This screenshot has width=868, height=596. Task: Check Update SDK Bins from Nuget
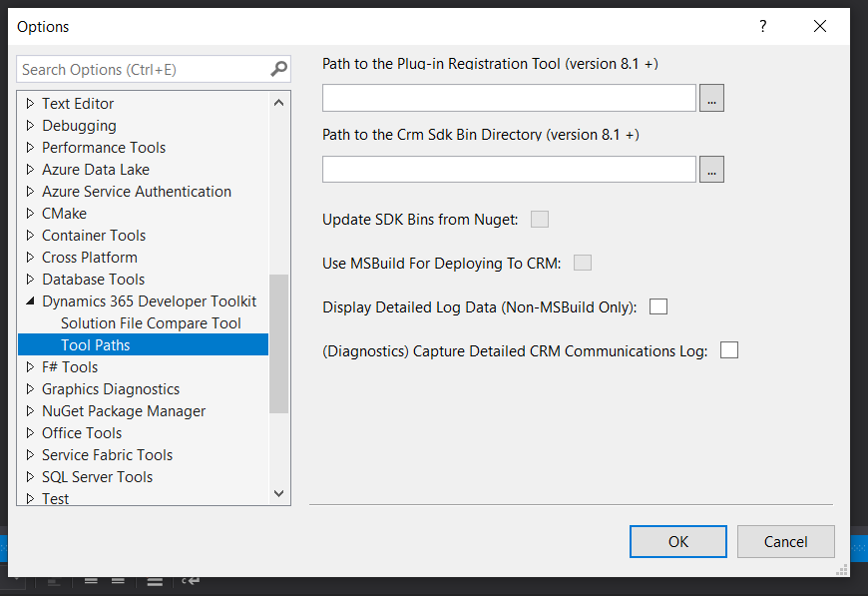tap(540, 220)
